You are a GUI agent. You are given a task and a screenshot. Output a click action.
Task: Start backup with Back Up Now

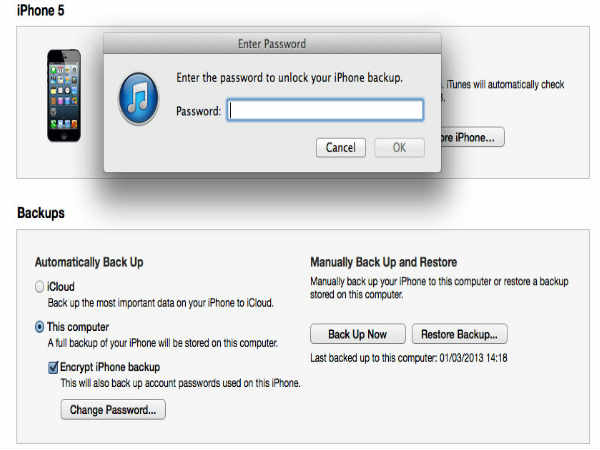357,334
